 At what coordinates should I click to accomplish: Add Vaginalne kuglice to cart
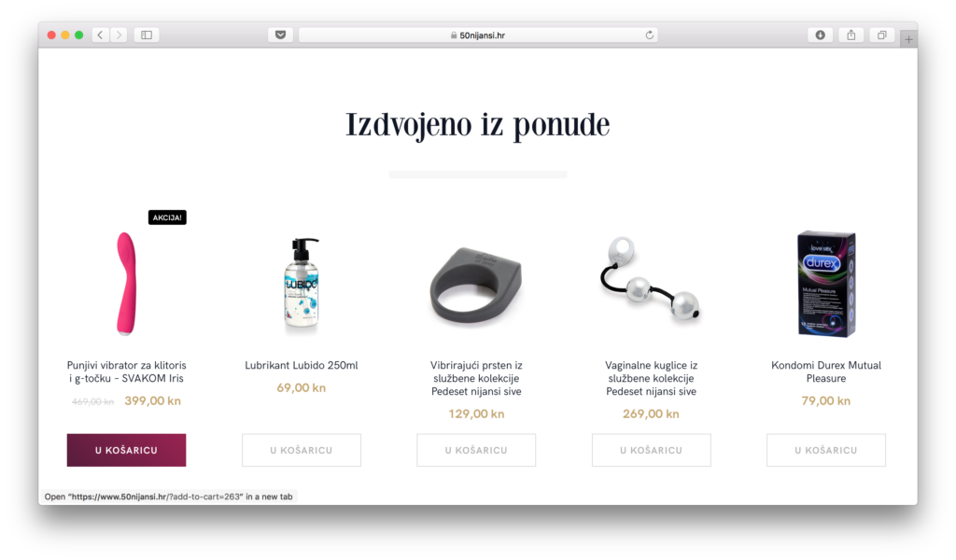pyautogui.click(x=651, y=450)
